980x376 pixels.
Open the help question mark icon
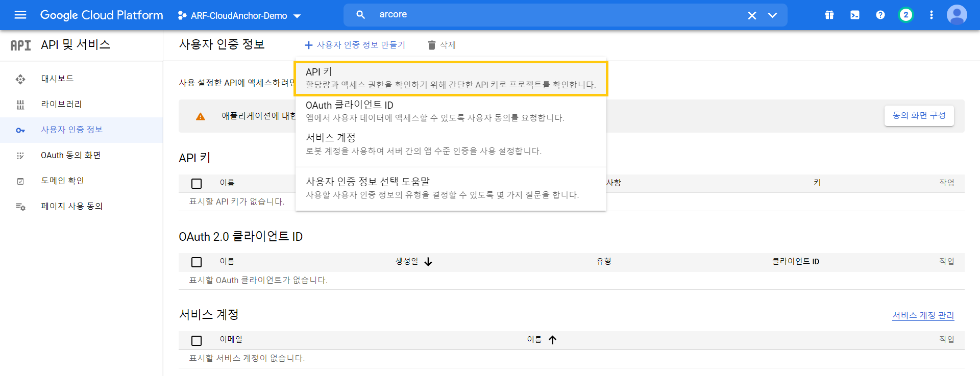[880, 15]
